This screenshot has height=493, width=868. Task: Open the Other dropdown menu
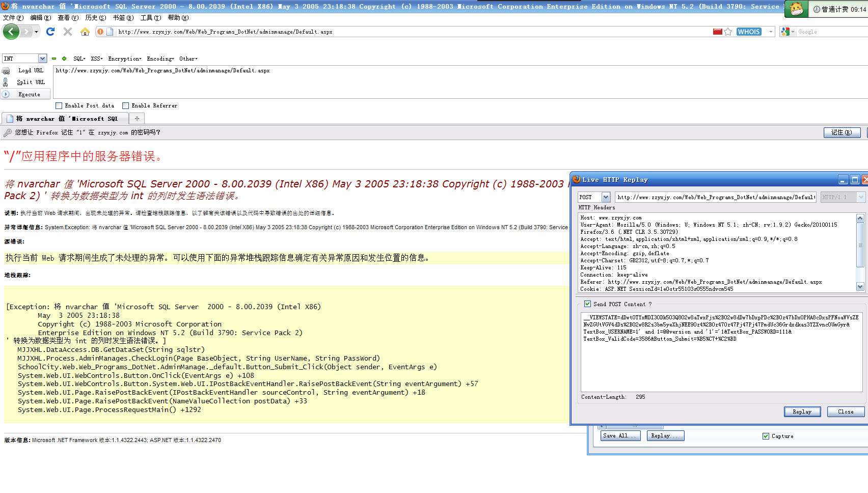tap(188, 59)
